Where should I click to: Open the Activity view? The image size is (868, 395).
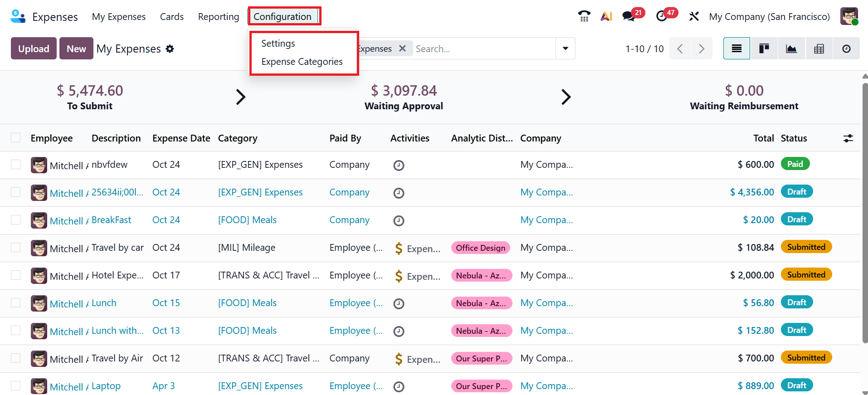846,49
